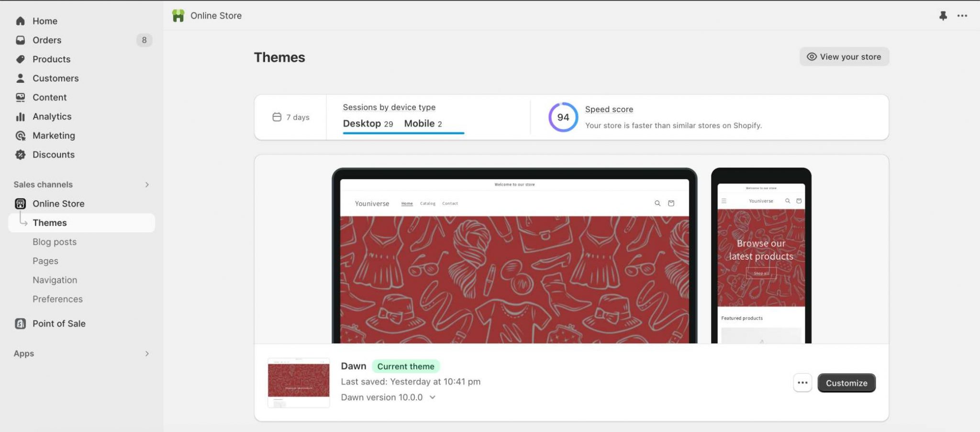This screenshot has width=980, height=432.
Task: Open Orders via its inbox icon
Action: click(20, 40)
